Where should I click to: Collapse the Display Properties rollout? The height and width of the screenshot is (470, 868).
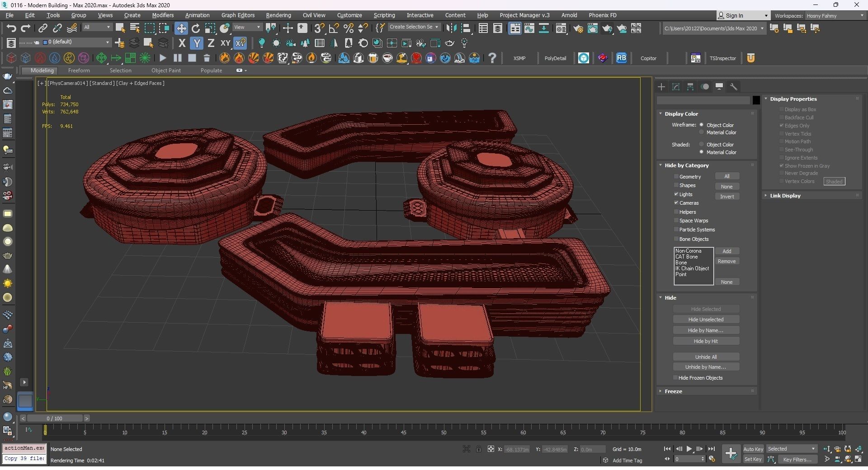pyautogui.click(x=811, y=99)
